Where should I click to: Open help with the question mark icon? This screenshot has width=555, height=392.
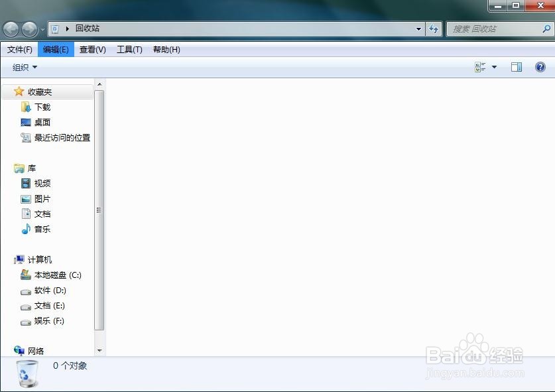coord(540,67)
